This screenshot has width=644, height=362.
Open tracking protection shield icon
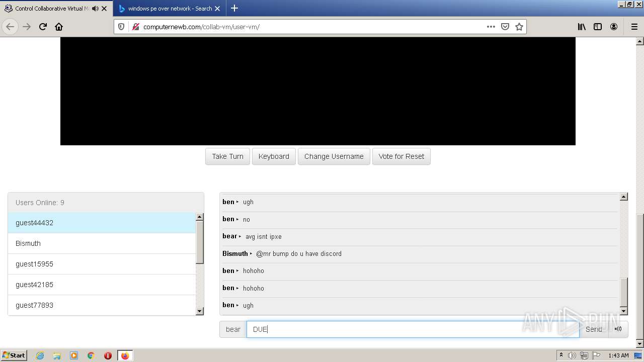point(121,27)
